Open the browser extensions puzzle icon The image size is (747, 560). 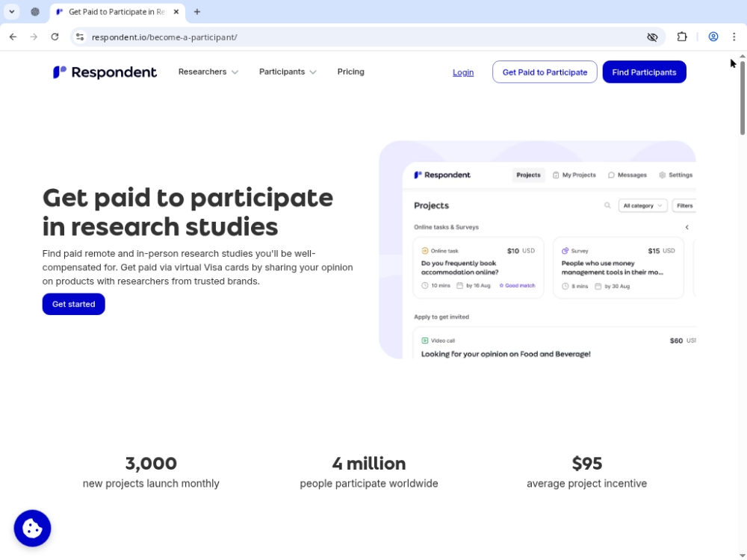pos(681,37)
